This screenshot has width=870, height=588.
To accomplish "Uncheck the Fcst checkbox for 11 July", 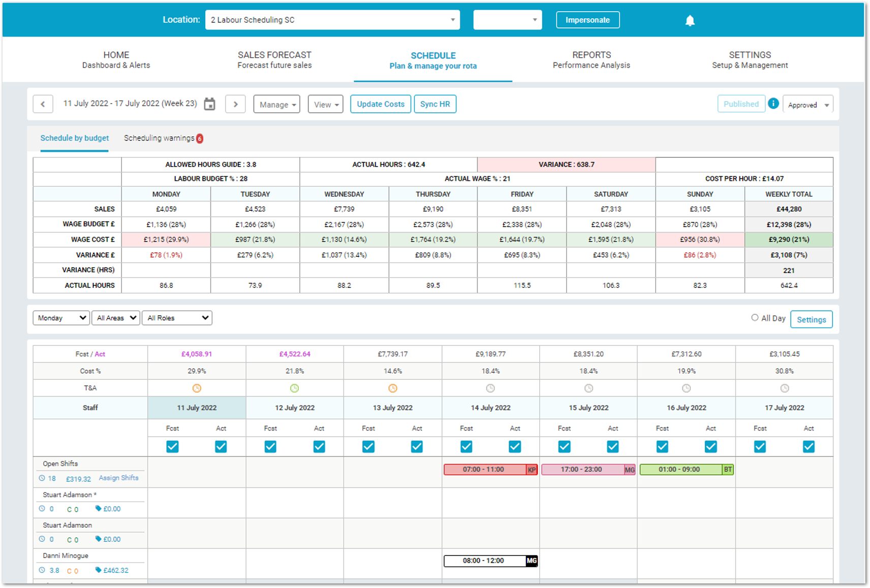I will tap(172, 446).
